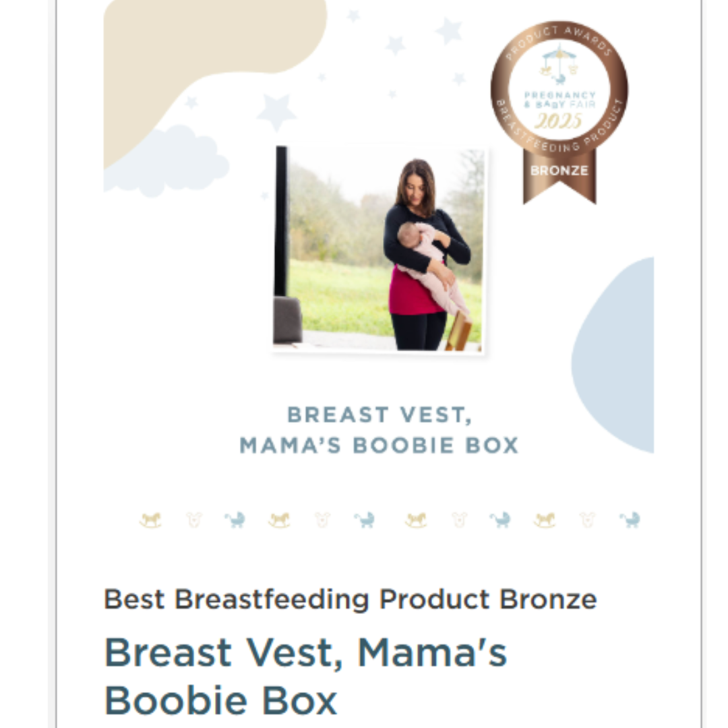Click the leftmost teddy bear icon
The height and width of the screenshot is (728, 728).
pos(194,520)
